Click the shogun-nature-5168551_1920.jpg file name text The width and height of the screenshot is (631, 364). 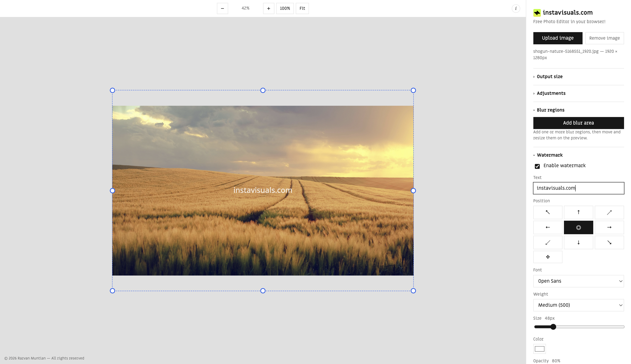566,51
